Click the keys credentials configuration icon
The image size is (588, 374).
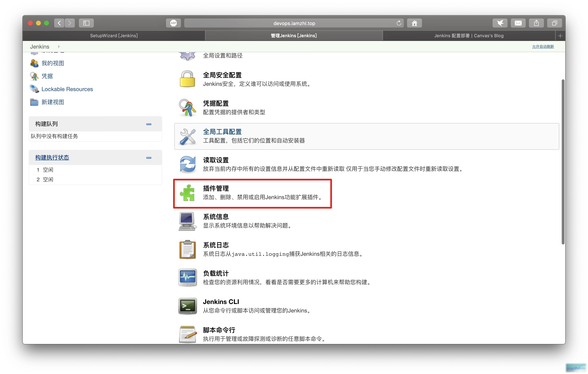187,107
